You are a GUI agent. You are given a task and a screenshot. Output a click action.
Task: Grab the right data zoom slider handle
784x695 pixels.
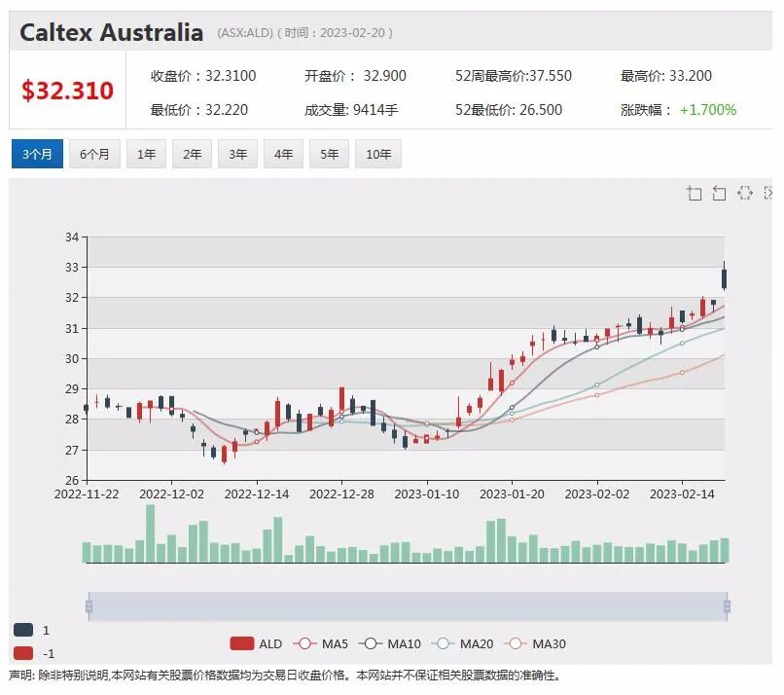click(x=727, y=606)
